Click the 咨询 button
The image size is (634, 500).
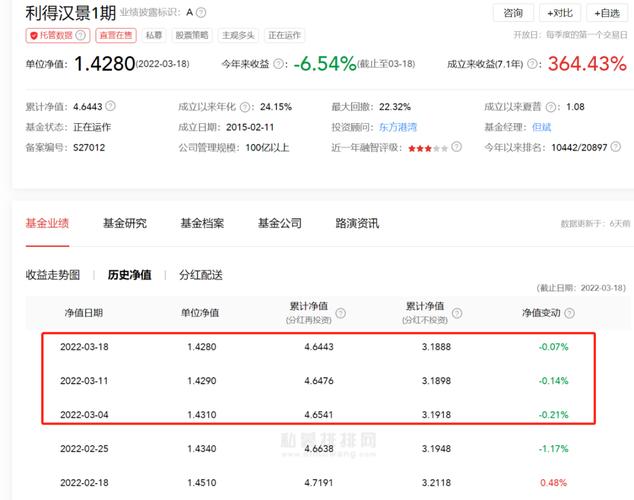coord(513,13)
